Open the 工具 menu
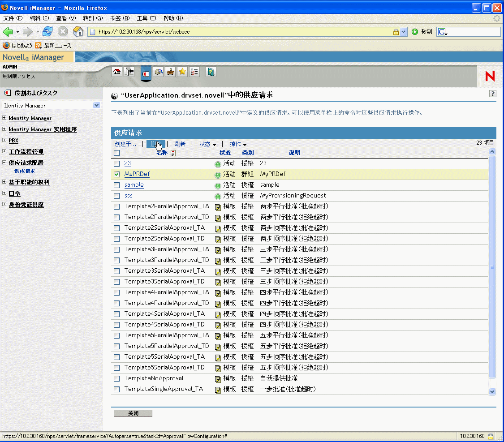504x442 pixels. tap(146, 18)
